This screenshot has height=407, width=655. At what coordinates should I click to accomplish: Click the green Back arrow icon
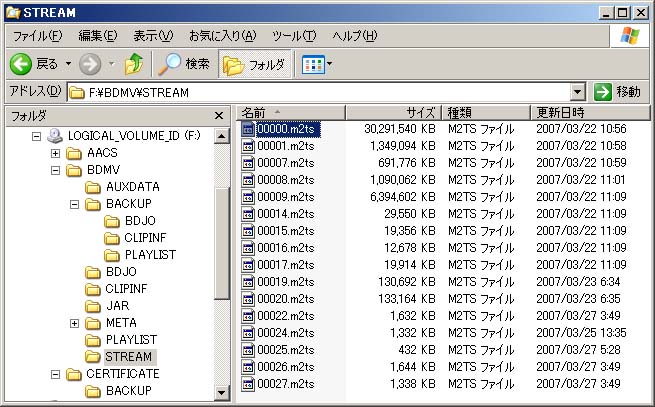pos(20,64)
